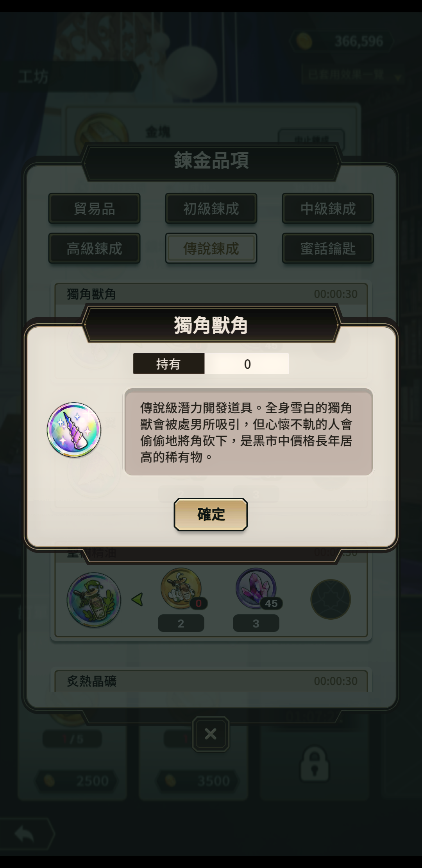Select the 貿易品 tab
422x868 pixels.
coord(94,208)
